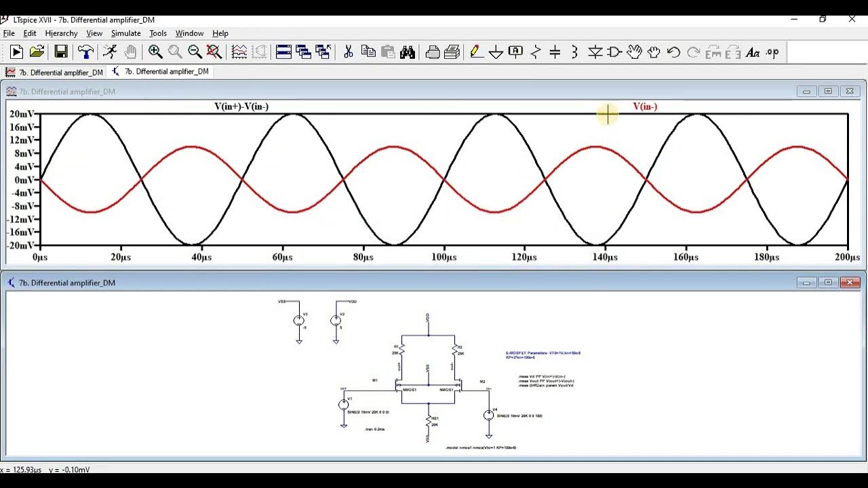The image size is (868, 488).
Task: Click the Print Setup icon
Action: 433,52
